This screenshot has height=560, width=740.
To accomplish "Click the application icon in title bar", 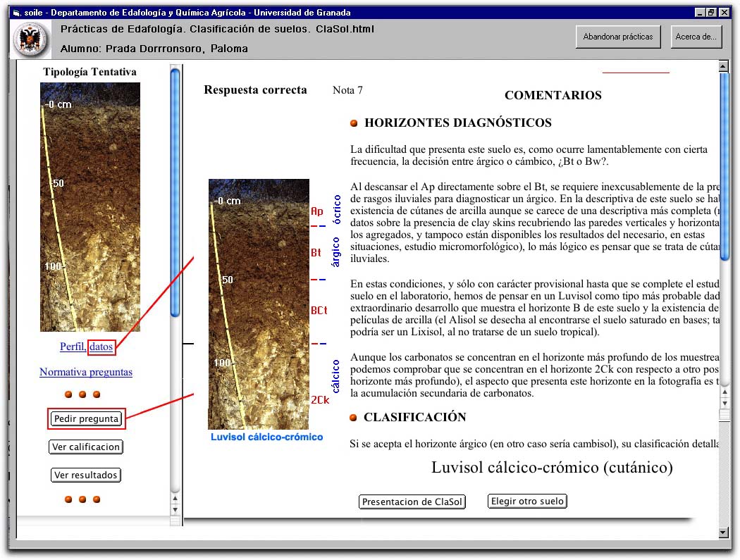I will [x=16, y=13].
